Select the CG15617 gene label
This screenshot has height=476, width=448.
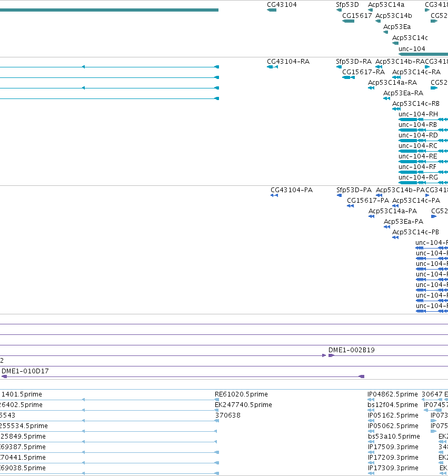pos(357,15)
